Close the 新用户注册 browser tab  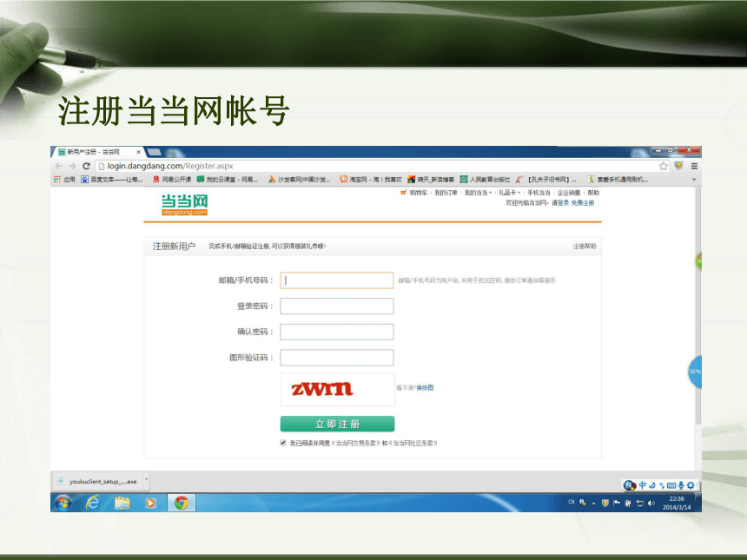[139, 152]
